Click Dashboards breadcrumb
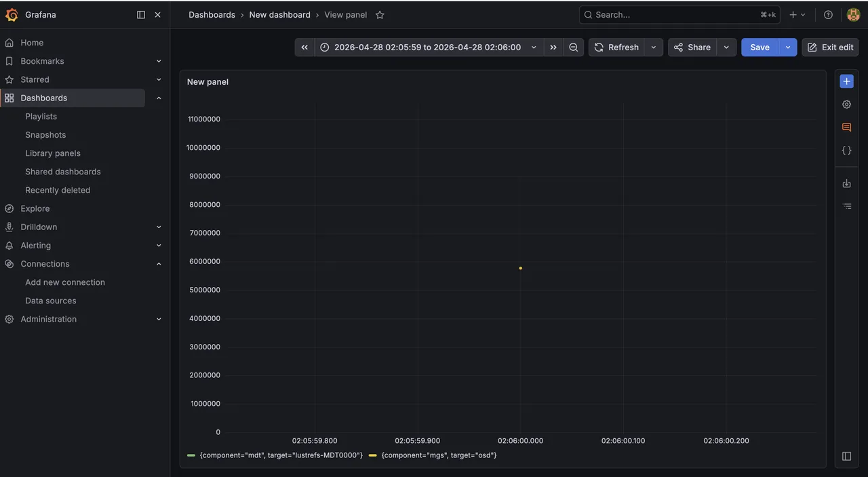 [x=212, y=14]
